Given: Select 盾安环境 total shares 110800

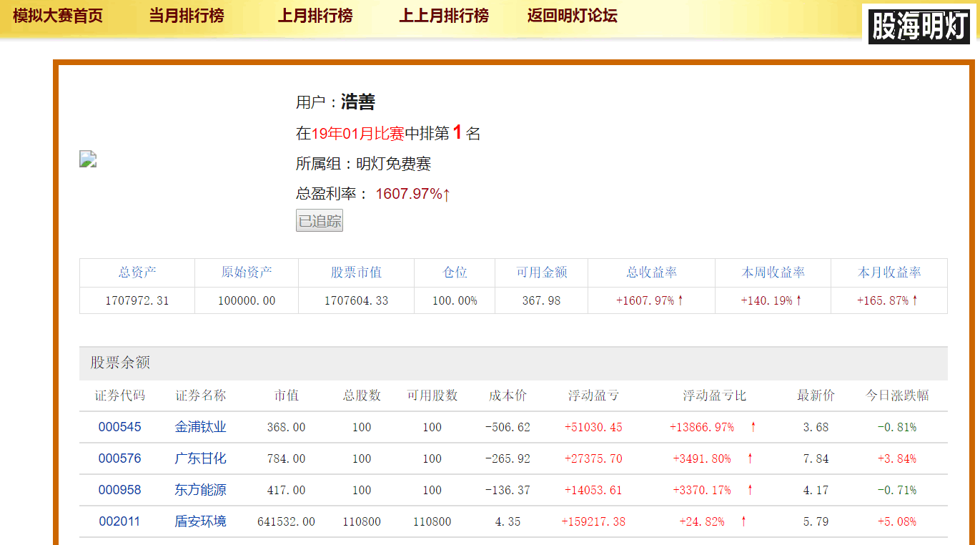Looking at the screenshot, I should tap(362, 521).
